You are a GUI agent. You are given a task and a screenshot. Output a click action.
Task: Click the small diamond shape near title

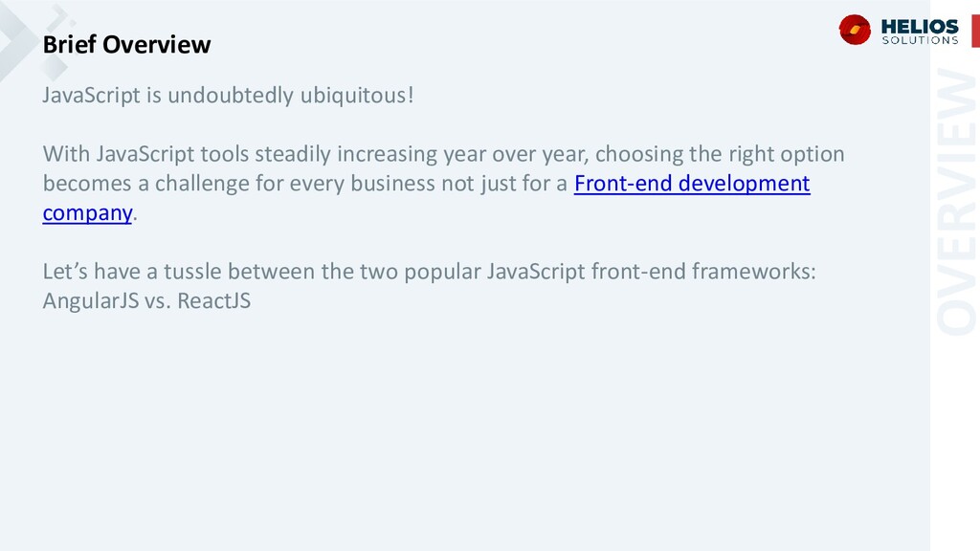tap(55, 68)
